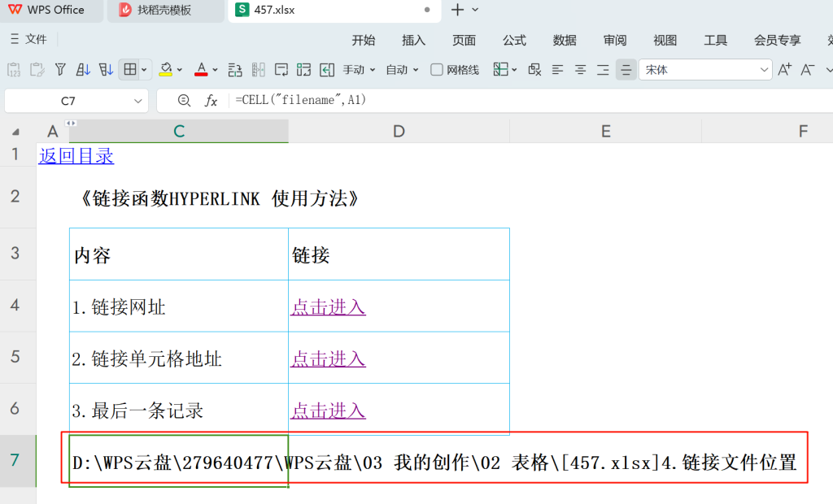The width and height of the screenshot is (833, 504).
Task: Open the 插入 ribbon tab
Action: [414, 41]
